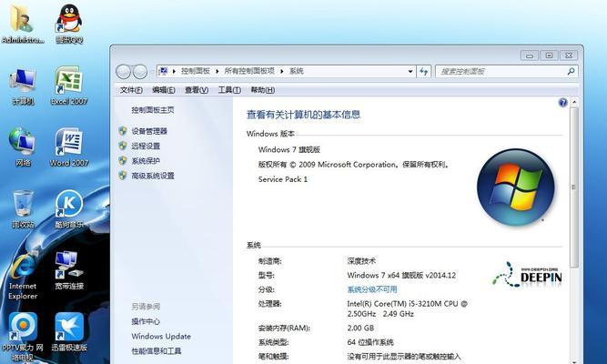Maximize the System control panel window
Viewport: 607px width, 364px height.
pyautogui.click(x=549, y=56)
